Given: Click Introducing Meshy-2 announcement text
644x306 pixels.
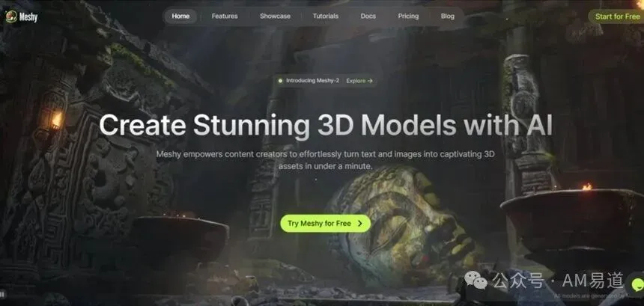Looking at the screenshot, I should (312, 81).
